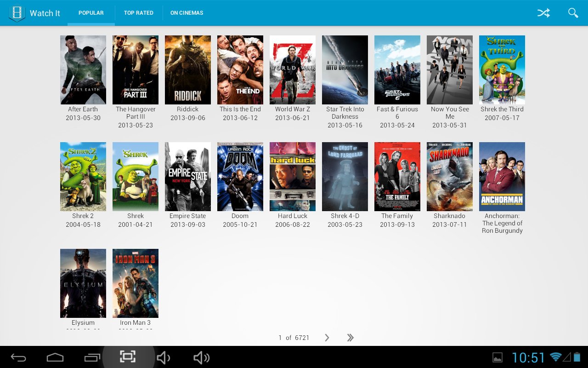588x368 pixels.
Task: Switch to Popular tab
Action: 91,13
